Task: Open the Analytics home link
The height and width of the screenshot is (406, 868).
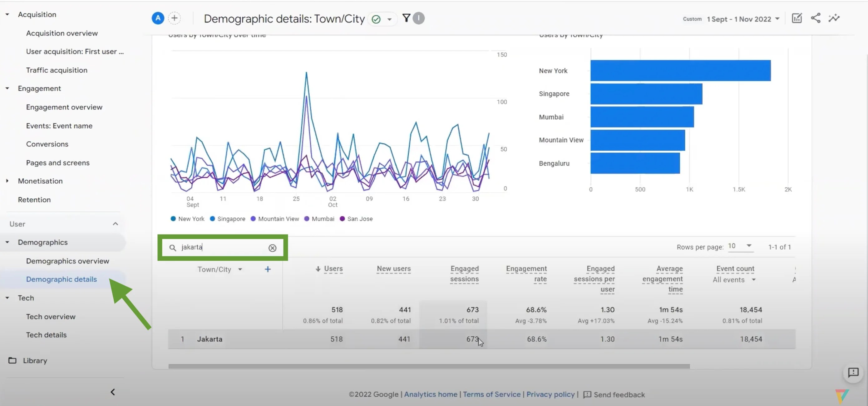Action: 430,394
